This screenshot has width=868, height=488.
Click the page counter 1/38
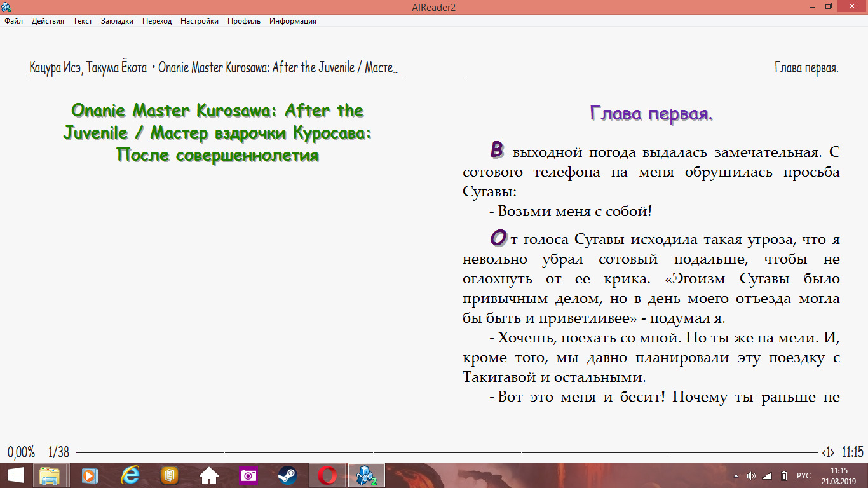[x=58, y=452]
